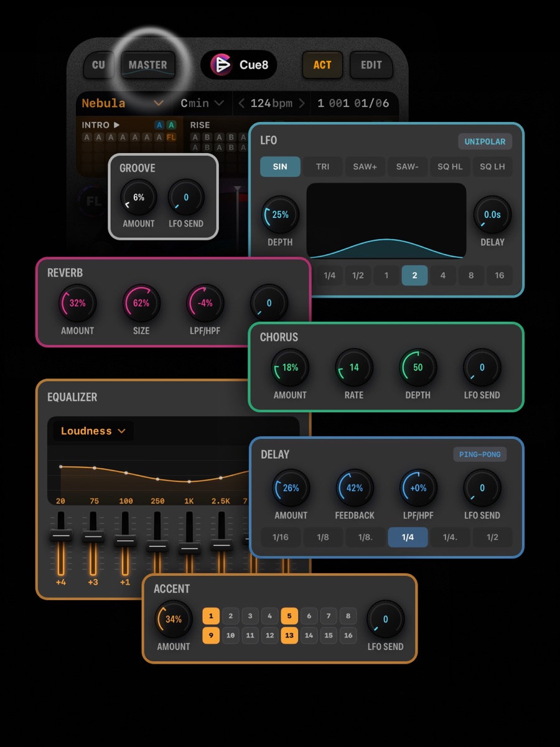
Task: Set LFO rate to 1/2
Action: point(358,275)
